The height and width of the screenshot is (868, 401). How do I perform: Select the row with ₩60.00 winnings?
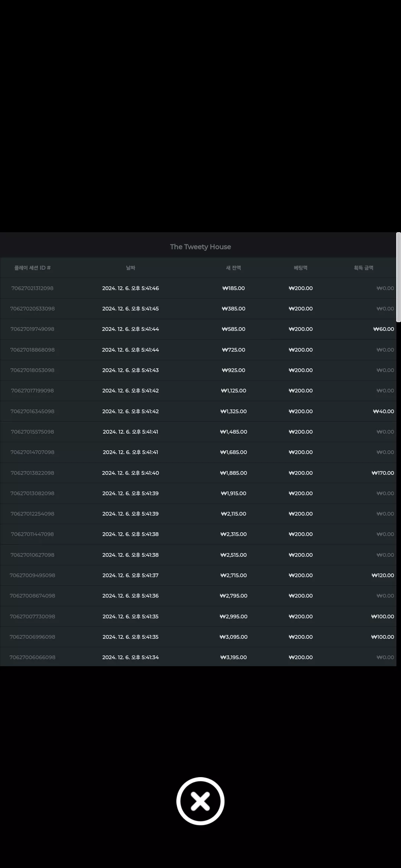tap(198, 329)
